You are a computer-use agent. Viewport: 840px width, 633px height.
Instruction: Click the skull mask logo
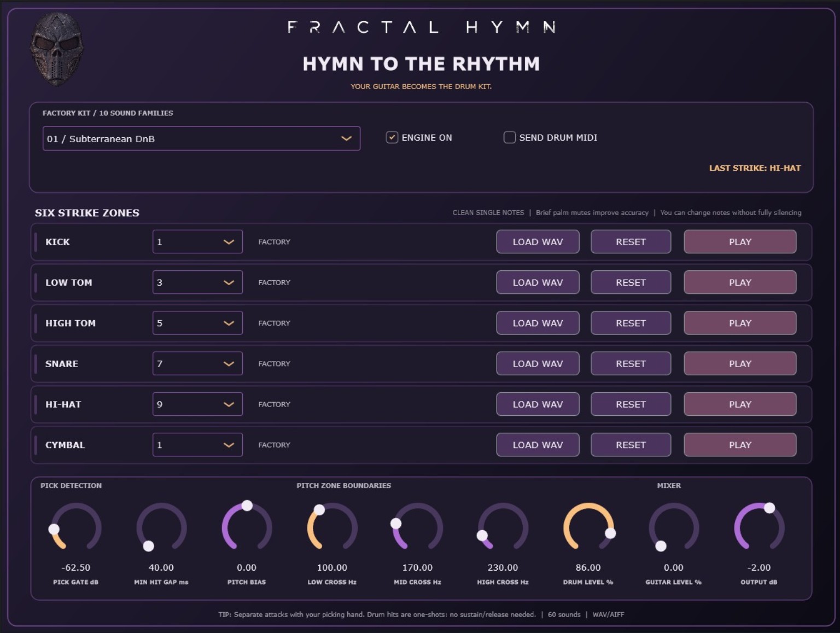[x=56, y=49]
